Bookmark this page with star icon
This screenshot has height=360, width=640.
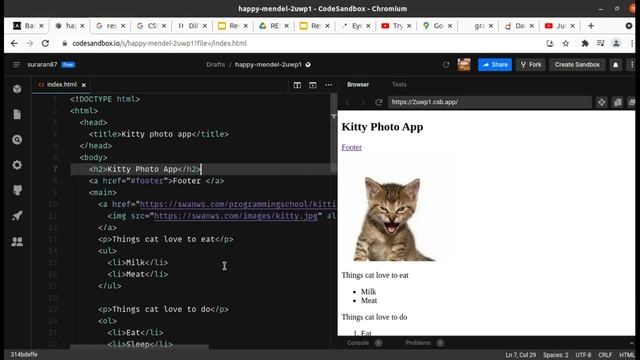coord(566,43)
